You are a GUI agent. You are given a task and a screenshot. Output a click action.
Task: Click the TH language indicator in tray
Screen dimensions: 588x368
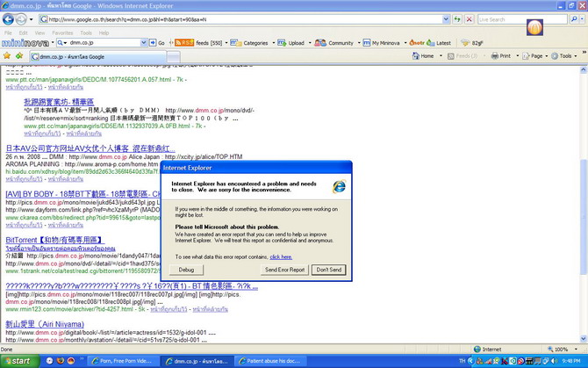(462, 361)
